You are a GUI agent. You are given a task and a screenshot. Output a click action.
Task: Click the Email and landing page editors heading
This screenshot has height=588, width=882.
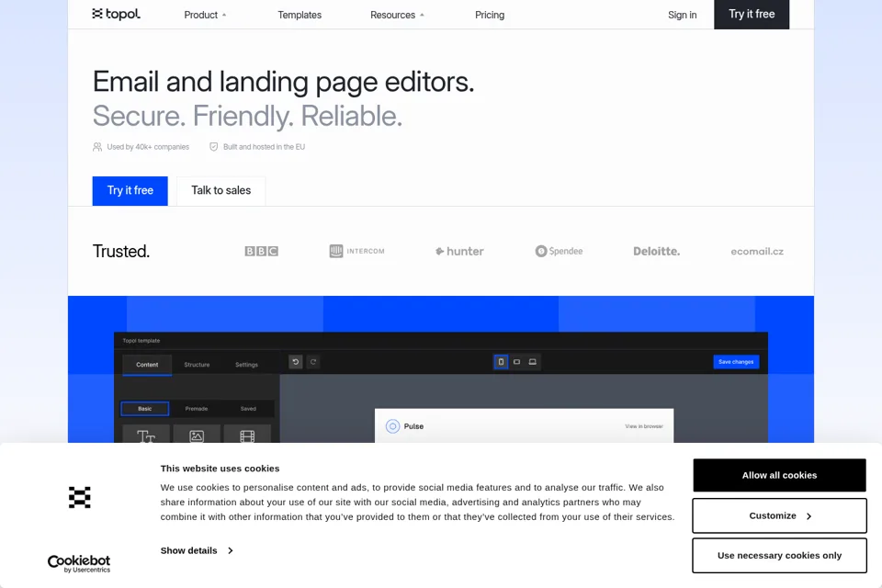coord(284,82)
